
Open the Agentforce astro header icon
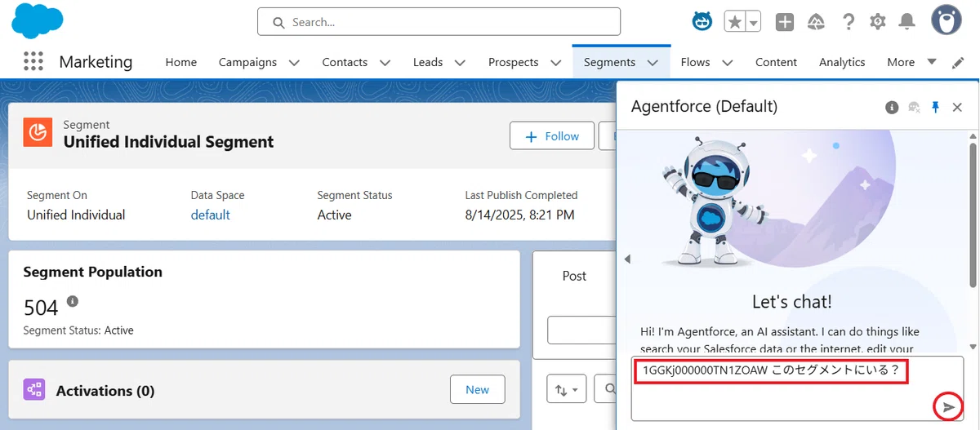(702, 22)
